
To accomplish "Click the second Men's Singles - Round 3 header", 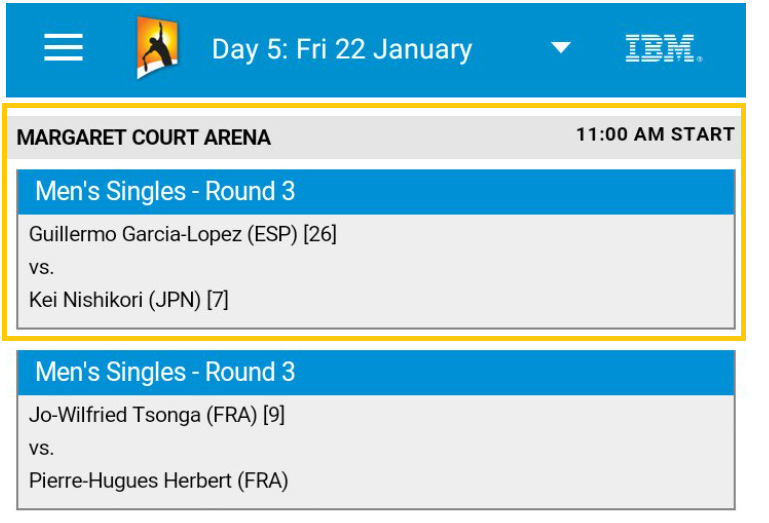I will coord(376,372).
